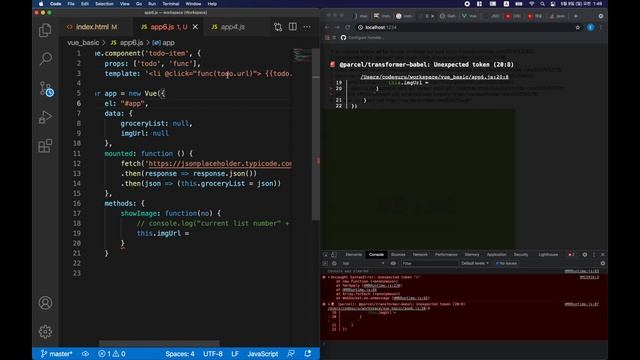The image size is (640, 360).
Task: Open the console context 'top' dropdown
Action: pyautogui.click(x=363, y=264)
